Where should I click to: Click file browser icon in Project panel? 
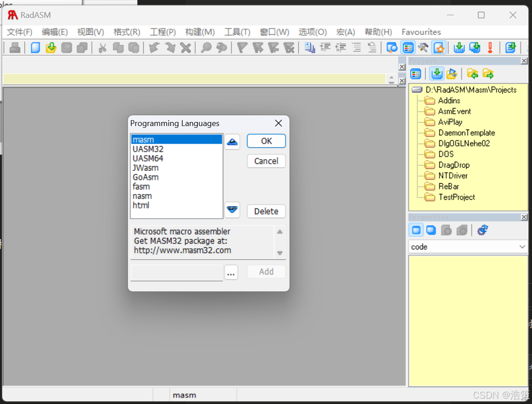[452, 74]
